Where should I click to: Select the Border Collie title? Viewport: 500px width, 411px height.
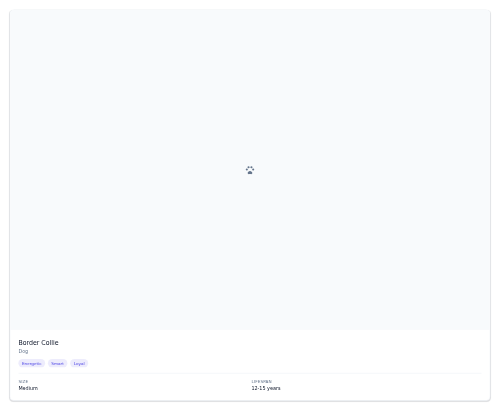pyautogui.click(x=38, y=343)
